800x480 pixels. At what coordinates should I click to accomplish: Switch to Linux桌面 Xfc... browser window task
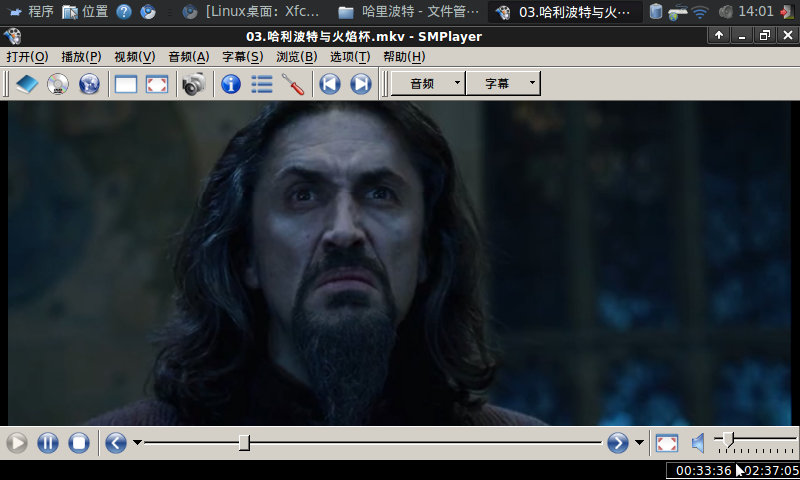coord(251,11)
